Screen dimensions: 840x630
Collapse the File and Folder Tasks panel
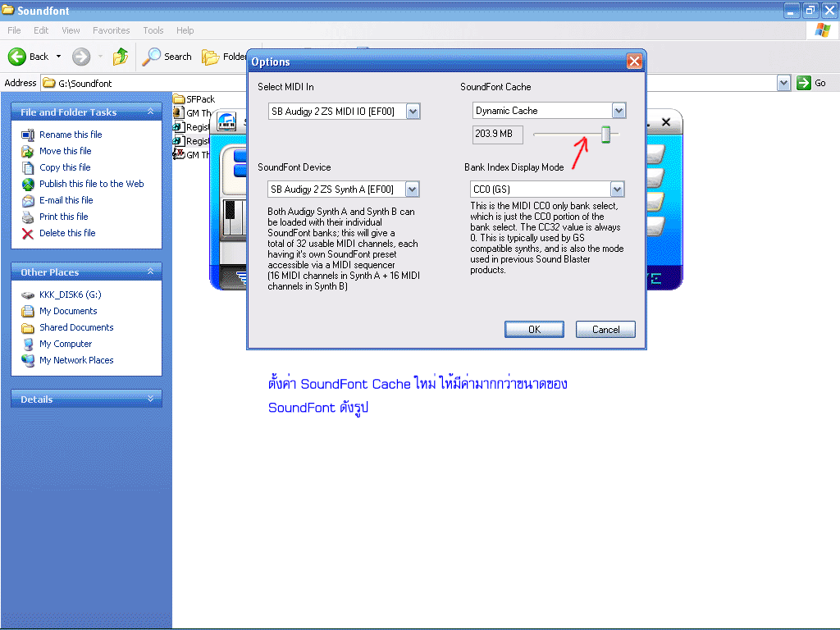point(151,112)
